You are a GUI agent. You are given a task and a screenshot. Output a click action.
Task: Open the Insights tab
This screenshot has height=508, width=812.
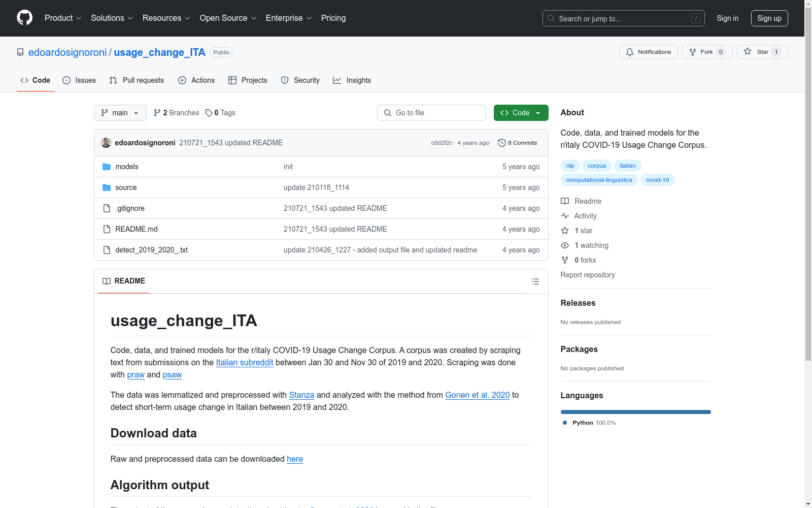tap(352, 80)
